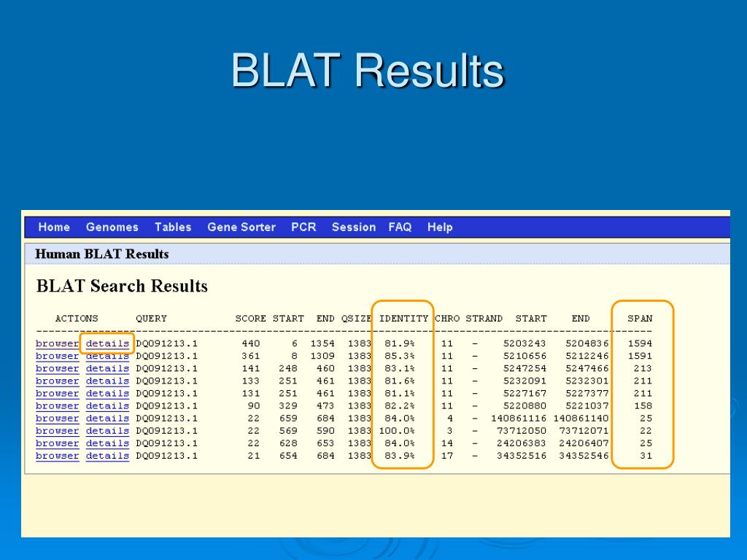The width and height of the screenshot is (747, 560).
Task: Open details link for score 440 row
Action: (107, 343)
